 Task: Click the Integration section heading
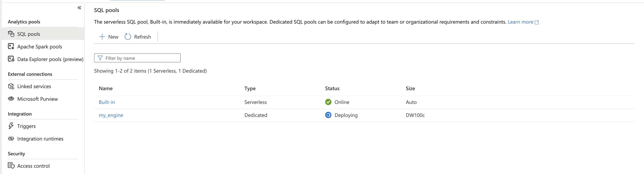pyautogui.click(x=20, y=114)
